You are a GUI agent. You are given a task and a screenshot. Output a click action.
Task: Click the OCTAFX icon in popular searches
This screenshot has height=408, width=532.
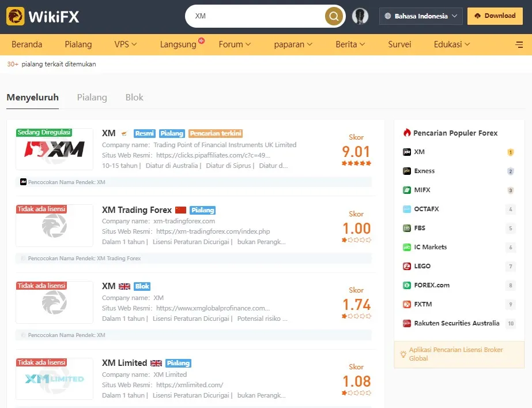(407, 209)
